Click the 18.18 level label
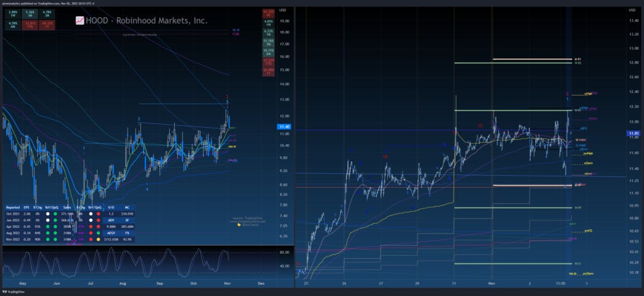Viewport: 644px width, 296px height. pyautogui.click(x=235, y=30)
